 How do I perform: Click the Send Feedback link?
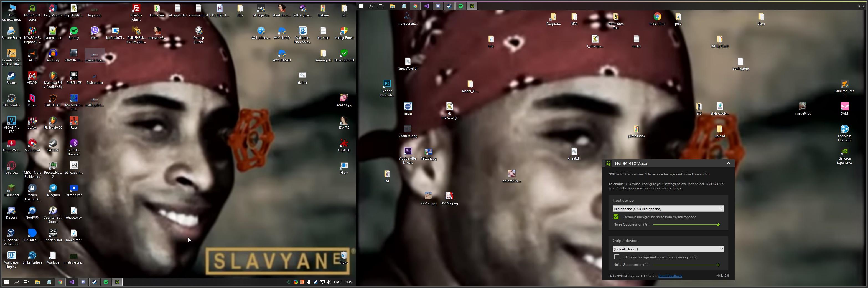click(670, 276)
